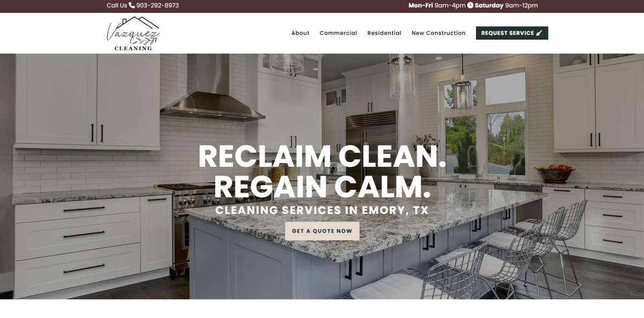Open the Vazquez Cleaning logo home link
The width and height of the screenshot is (644, 318).
click(x=133, y=33)
